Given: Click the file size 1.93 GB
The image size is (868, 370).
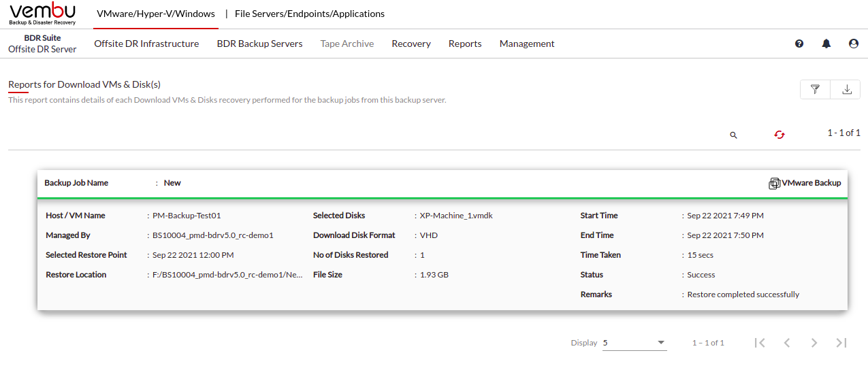Looking at the screenshot, I should pos(434,275).
